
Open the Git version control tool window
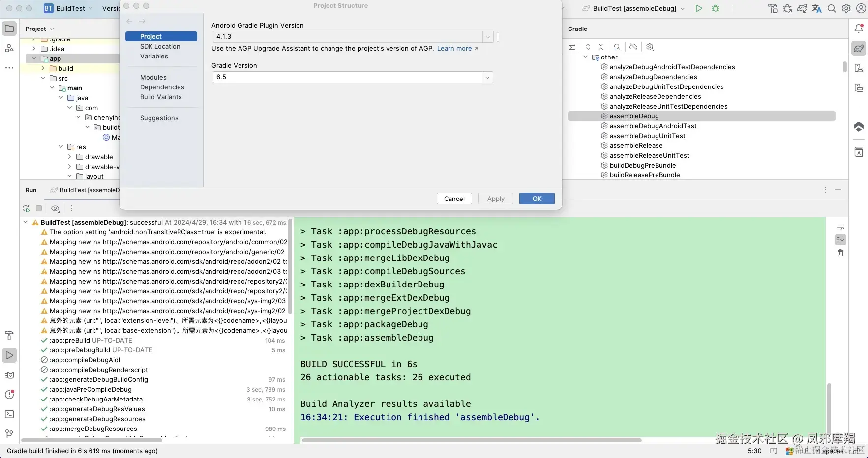[9, 434]
